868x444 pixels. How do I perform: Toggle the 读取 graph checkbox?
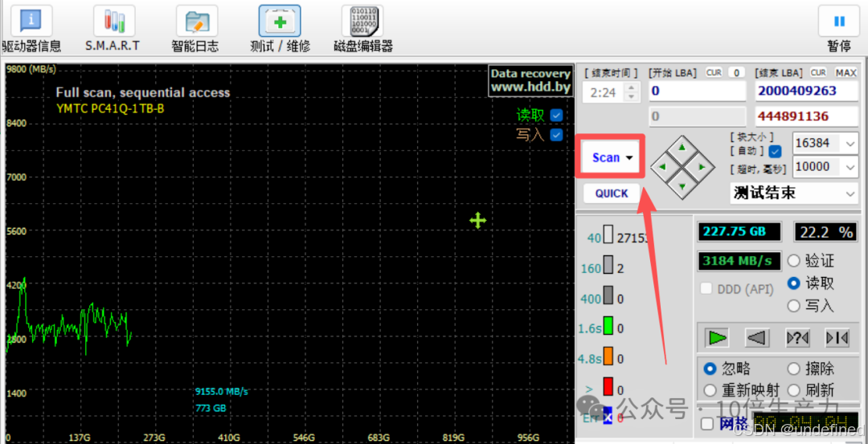pyautogui.click(x=556, y=116)
